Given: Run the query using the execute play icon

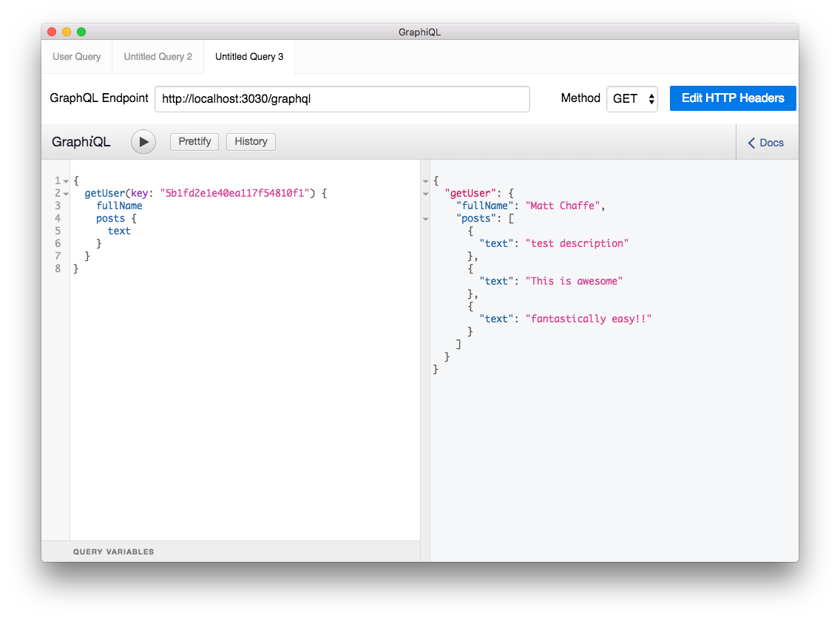Looking at the screenshot, I should coord(143,141).
